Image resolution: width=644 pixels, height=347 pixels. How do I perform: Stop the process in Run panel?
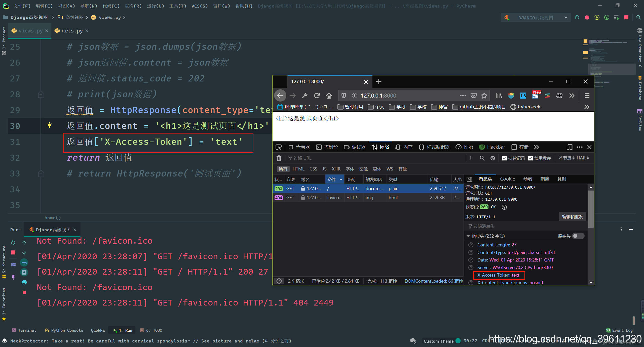click(13, 252)
